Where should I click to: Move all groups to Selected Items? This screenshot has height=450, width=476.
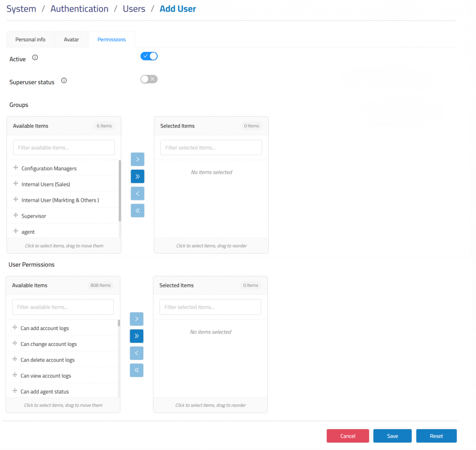click(x=138, y=176)
